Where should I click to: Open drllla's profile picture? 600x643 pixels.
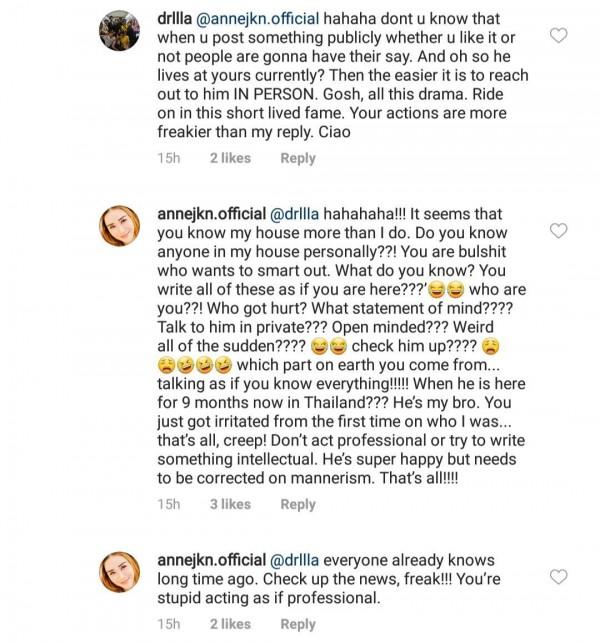coord(125,36)
